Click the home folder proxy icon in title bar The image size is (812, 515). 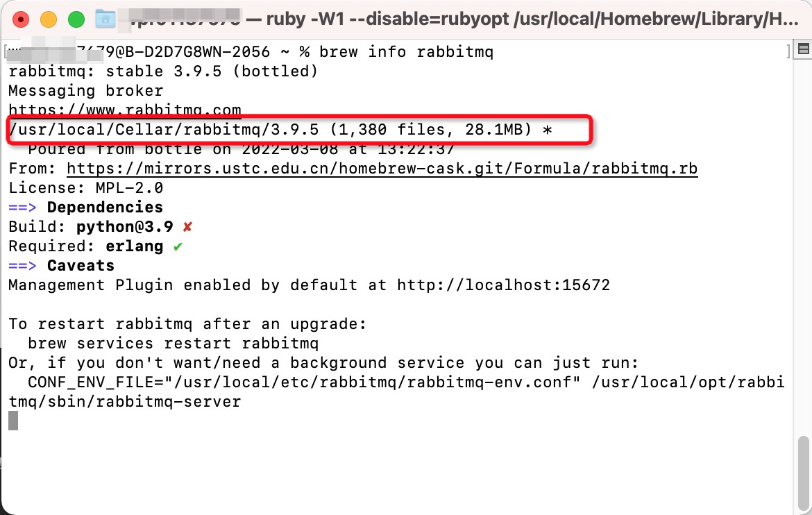coord(105,19)
